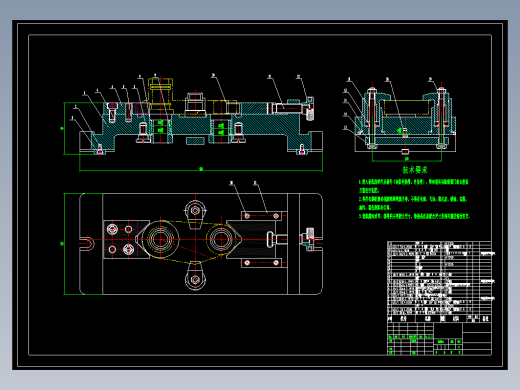
Task: Select the four-hole bolt group in plan view
Action: (120, 239)
